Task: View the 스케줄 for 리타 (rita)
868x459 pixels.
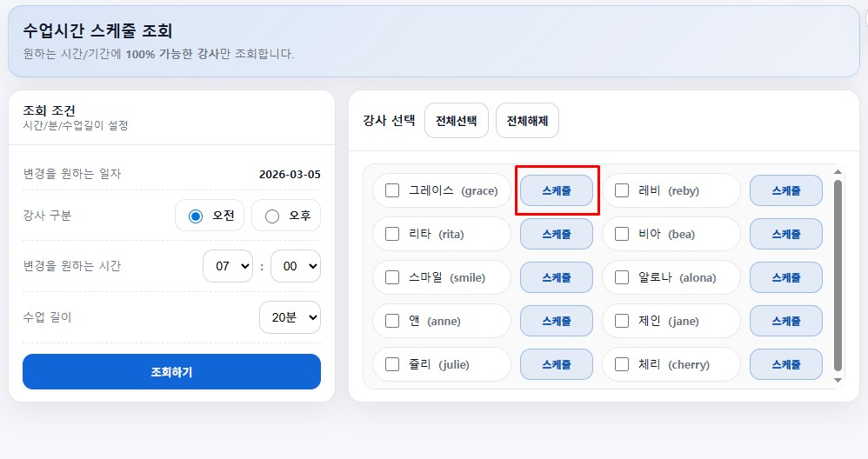Action: pos(556,234)
